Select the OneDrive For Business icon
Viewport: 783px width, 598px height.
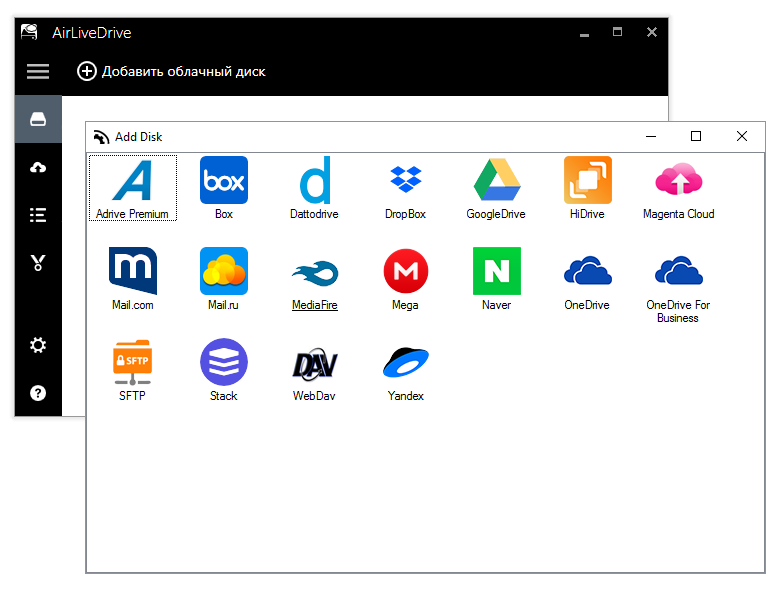(x=678, y=272)
